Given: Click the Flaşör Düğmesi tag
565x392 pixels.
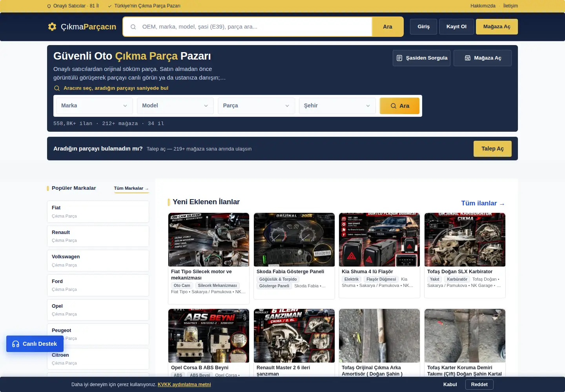Looking at the screenshot, I should (x=381, y=279).
